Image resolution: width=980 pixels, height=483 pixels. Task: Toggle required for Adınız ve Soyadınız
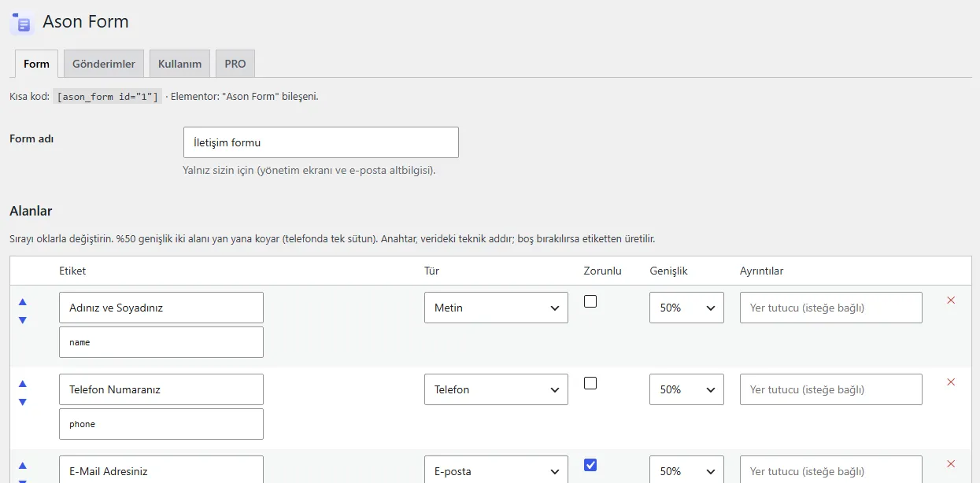pyautogui.click(x=590, y=301)
